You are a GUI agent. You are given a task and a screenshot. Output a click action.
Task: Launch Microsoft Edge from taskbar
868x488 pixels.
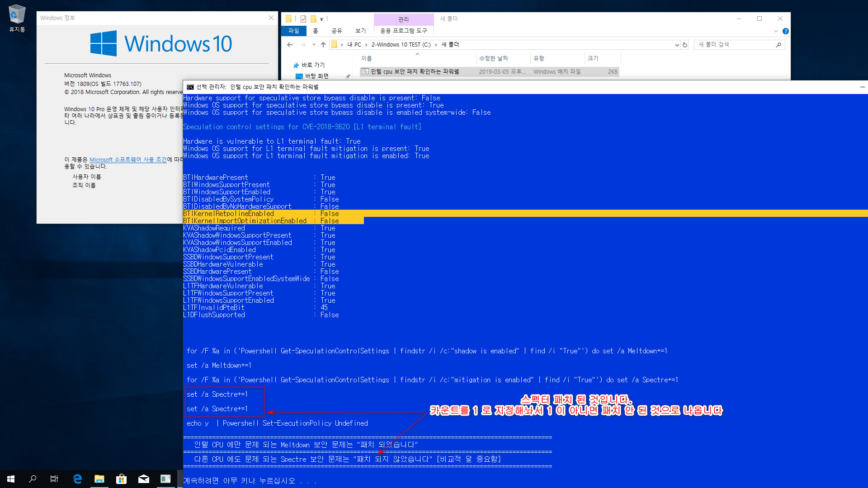click(77, 479)
